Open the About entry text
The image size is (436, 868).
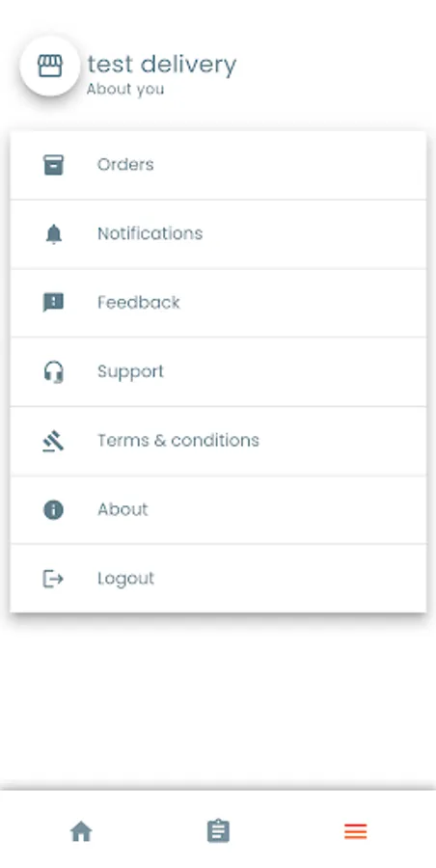coord(123,509)
